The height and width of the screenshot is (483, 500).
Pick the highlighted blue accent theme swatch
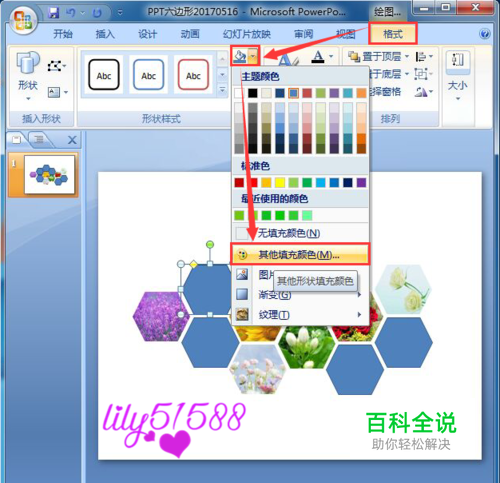point(293,93)
